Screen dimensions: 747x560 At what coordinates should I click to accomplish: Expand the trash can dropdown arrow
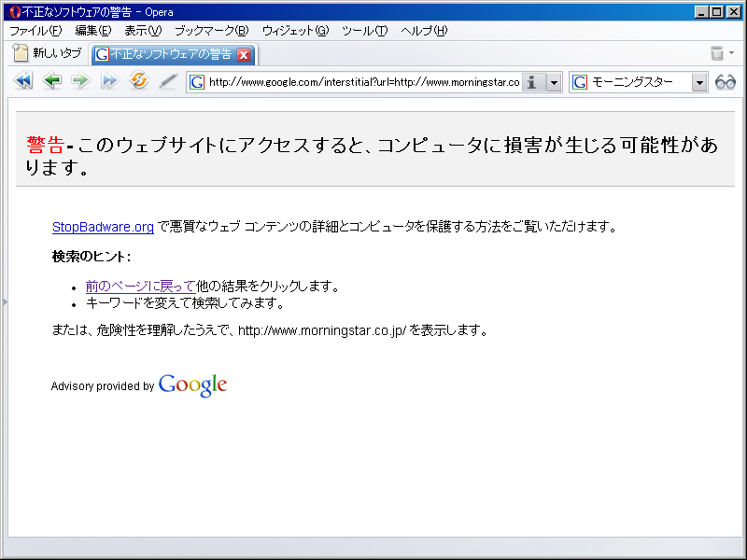tap(732, 53)
